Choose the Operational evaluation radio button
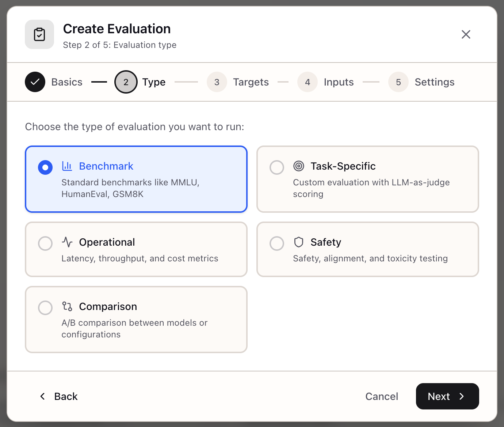504x427 pixels. coord(45,243)
